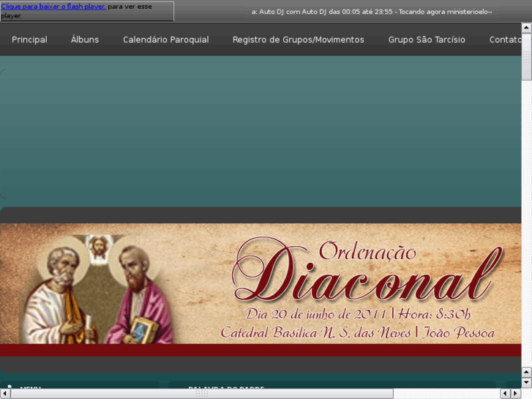
Task: Click the vertical scrollbar up arrow
Action: [x=526, y=28]
